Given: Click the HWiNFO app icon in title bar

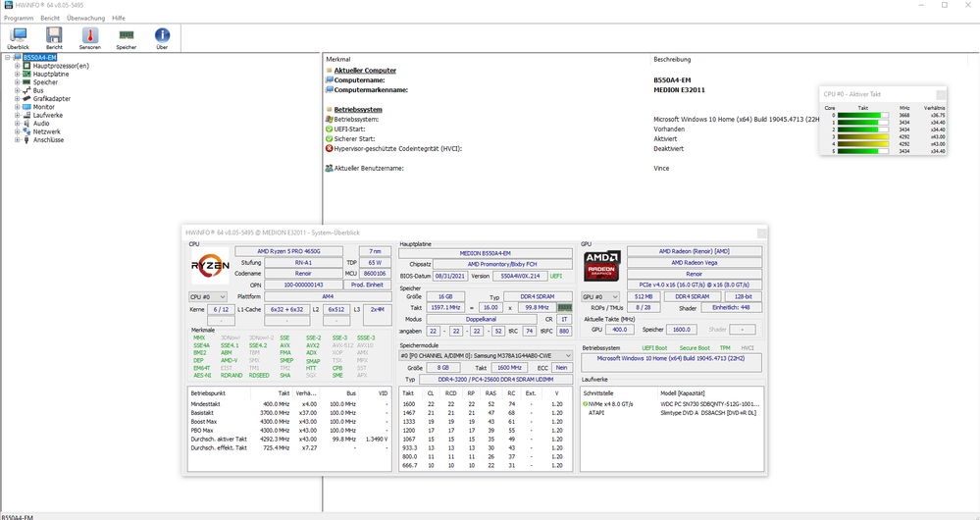Looking at the screenshot, I should 8,5.
